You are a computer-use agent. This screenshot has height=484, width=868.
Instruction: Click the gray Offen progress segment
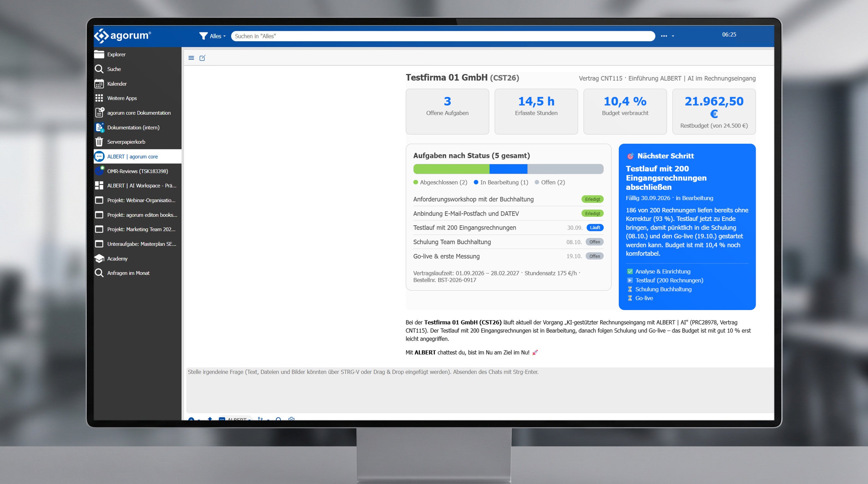point(566,169)
